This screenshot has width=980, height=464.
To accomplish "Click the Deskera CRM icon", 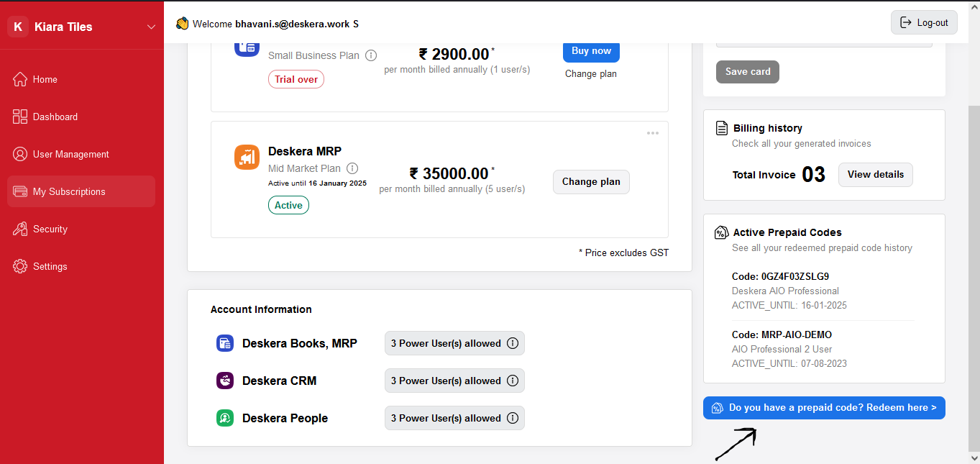I will pyautogui.click(x=225, y=381).
